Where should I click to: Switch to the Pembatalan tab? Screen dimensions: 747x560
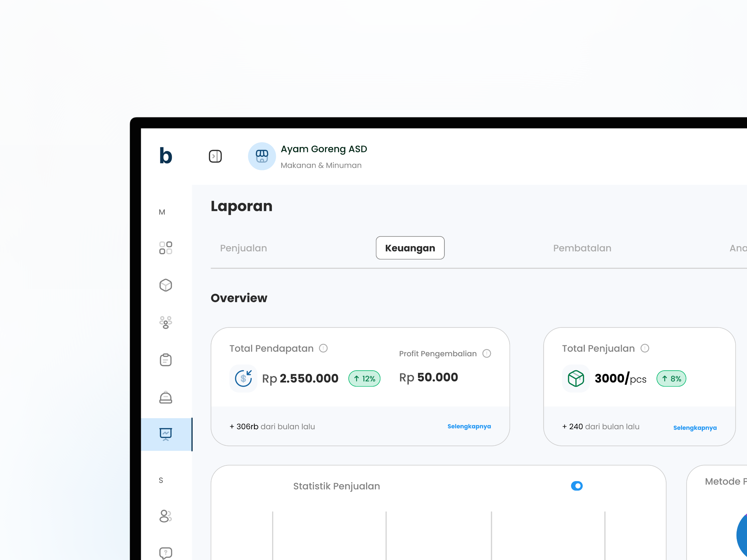tap(582, 248)
